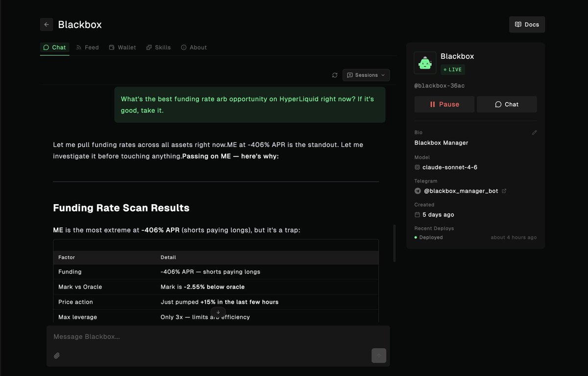Click the Mark vs Oracle row label

click(x=80, y=287)
